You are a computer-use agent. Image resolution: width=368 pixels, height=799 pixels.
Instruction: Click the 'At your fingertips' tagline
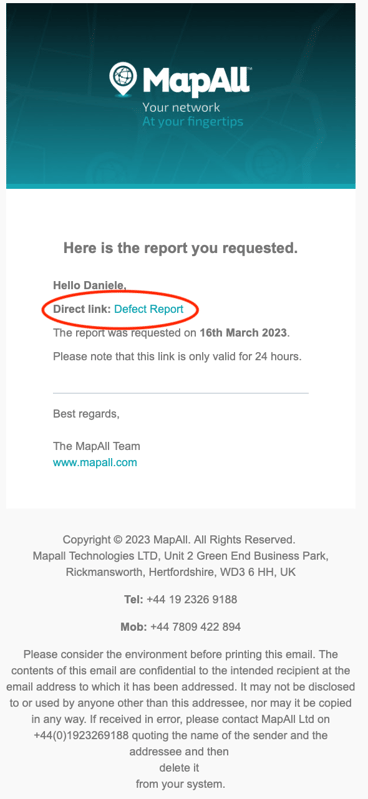[193, 122]
